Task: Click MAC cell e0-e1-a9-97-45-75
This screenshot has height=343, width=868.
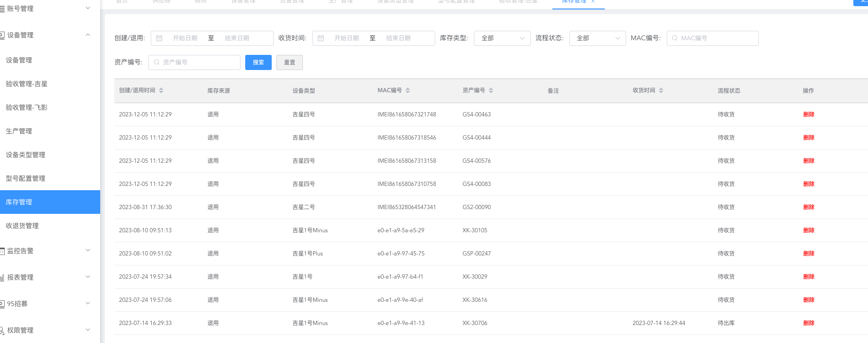Action: tap(401, 254)
